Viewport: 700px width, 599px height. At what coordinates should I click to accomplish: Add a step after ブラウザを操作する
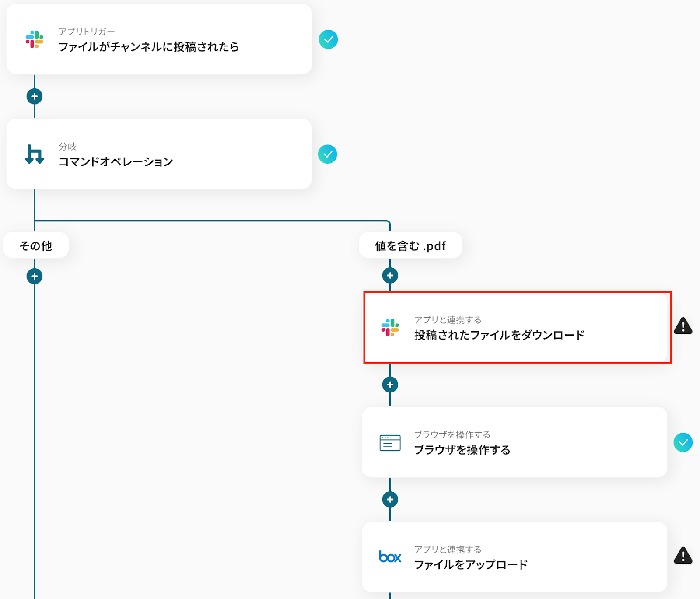[x=390, y=499]
